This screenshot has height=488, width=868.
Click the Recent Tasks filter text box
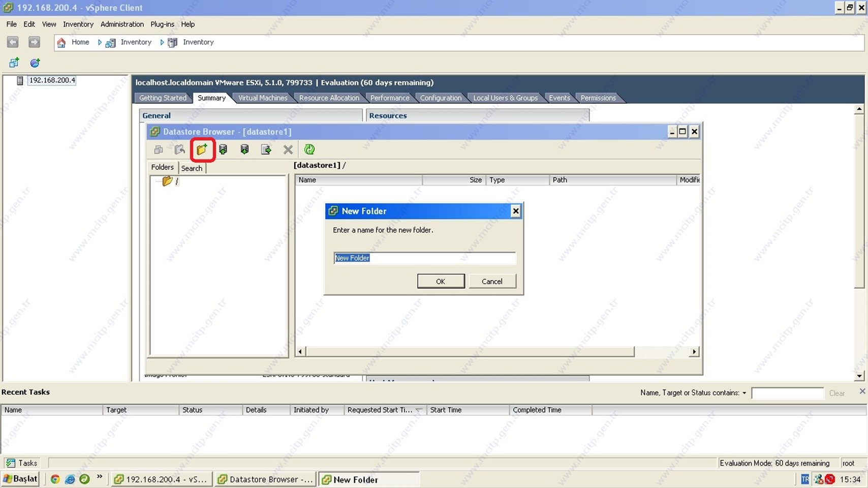point(787,393)
